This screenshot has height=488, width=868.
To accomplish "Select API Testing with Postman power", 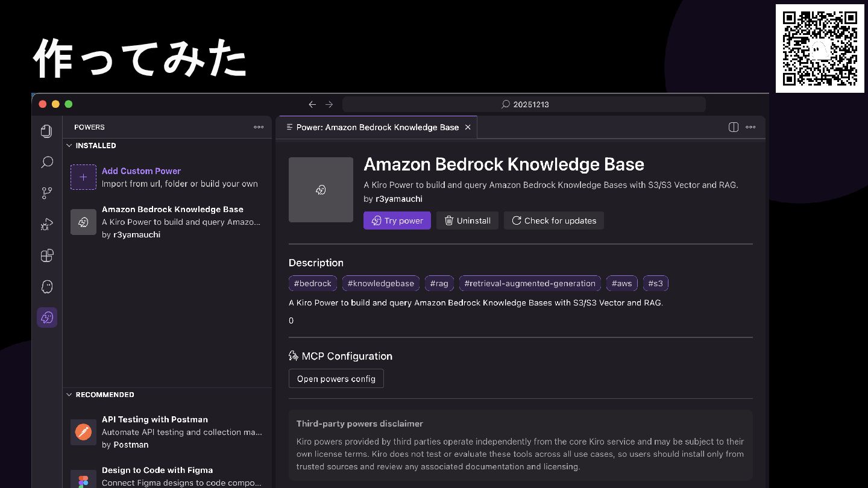I will pos(167,432).
